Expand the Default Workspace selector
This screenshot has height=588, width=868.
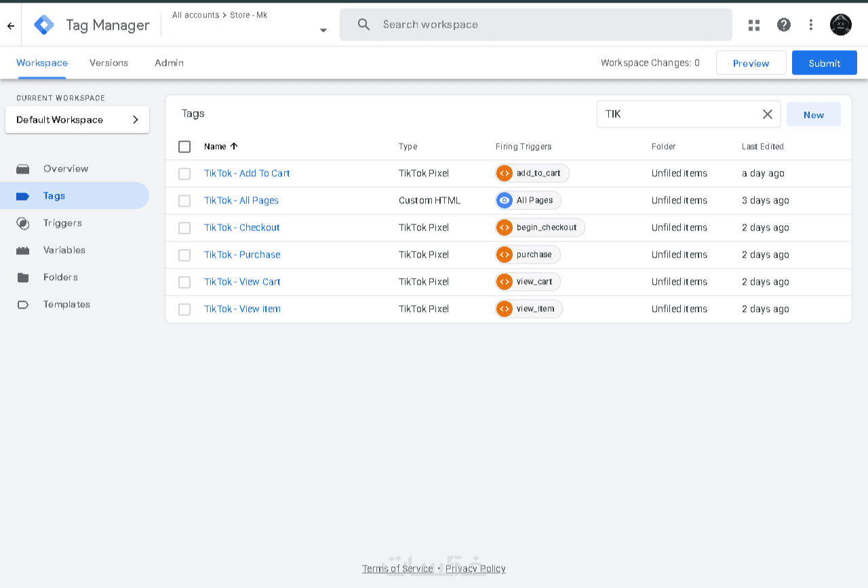77,120
